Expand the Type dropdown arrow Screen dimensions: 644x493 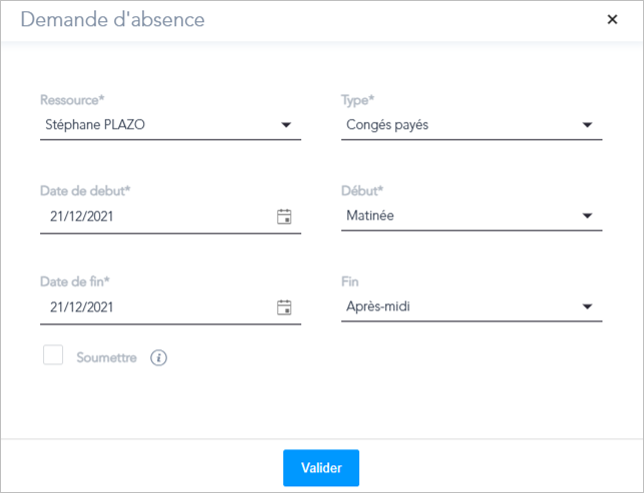click(x=587, y=125)
